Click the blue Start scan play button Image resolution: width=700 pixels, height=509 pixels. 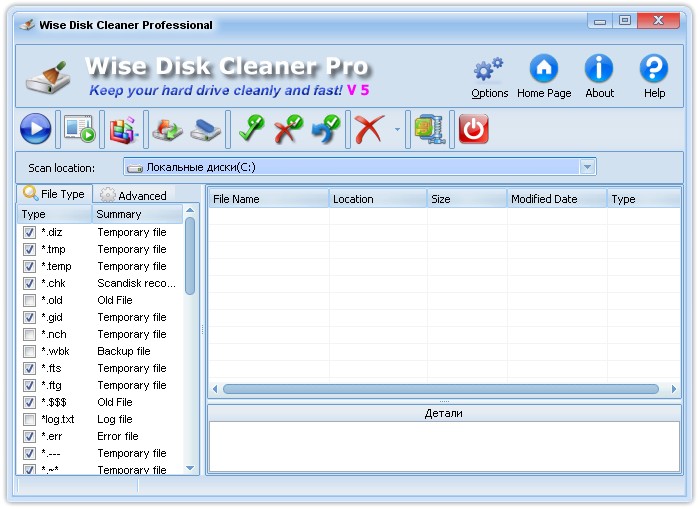pos(35,129)
